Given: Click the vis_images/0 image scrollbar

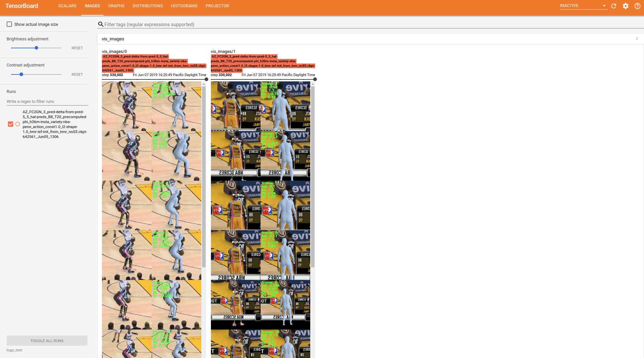Looking at the screenshot, I should (204, 176).
